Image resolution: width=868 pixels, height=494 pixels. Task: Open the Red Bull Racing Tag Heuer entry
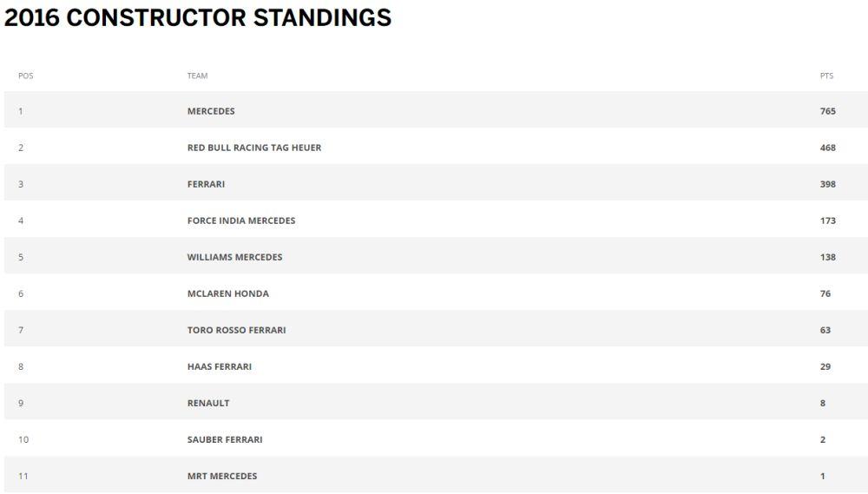click(x=254, y=148)
